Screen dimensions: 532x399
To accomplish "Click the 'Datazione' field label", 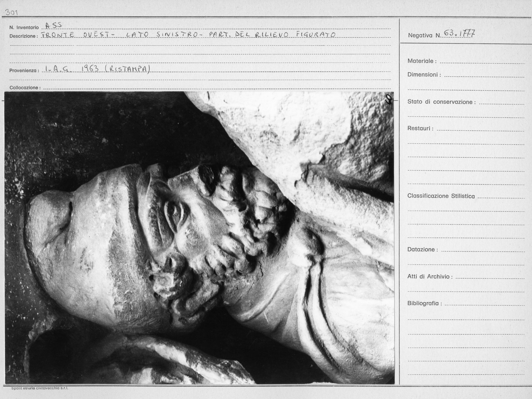I will pyautogui.click(x=423, y=250).
